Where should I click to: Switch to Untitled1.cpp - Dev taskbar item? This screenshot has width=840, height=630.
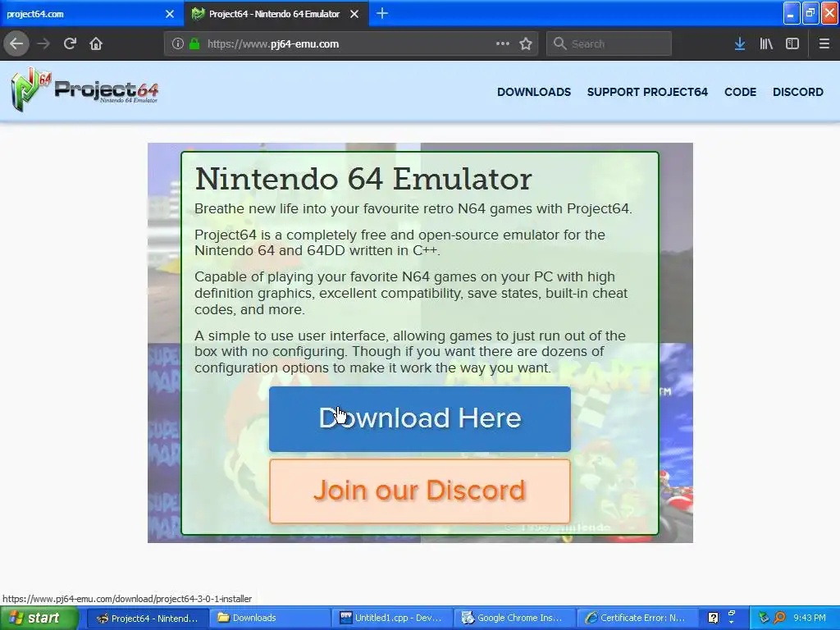coord(392,619)
